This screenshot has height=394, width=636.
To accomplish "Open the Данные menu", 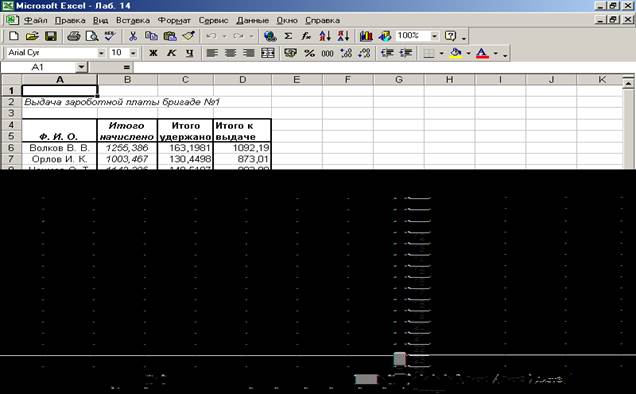I will click(252, 20).
